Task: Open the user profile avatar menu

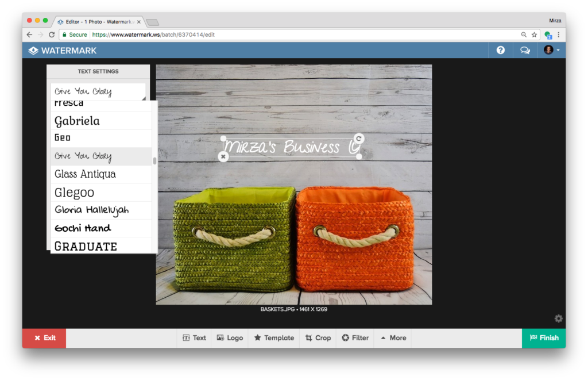Action: [x=552, y=50]
